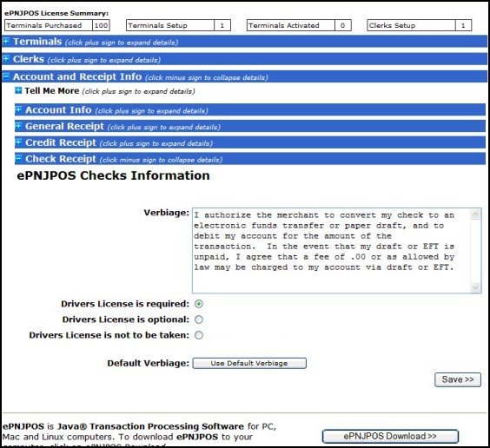Screen dimensions: 490x448
Task: Expand the Account Info plus sign
Action: pyautogui.click(x=18, y=109)
